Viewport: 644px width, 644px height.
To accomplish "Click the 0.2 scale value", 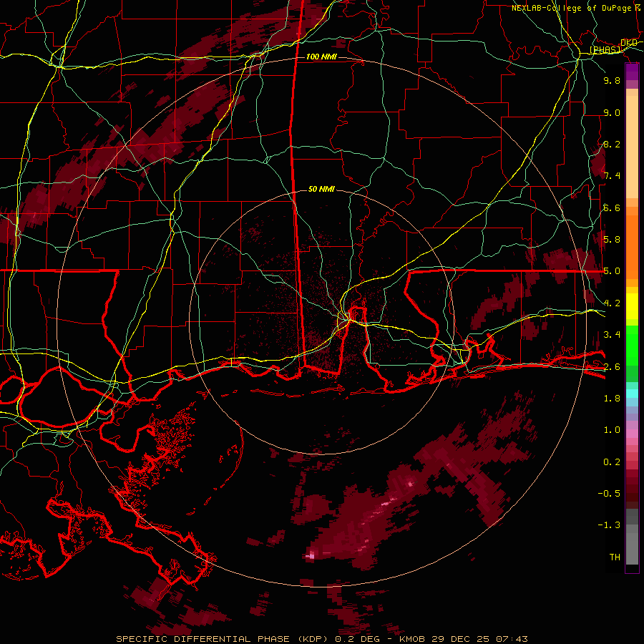I will (x=612, y=462).
